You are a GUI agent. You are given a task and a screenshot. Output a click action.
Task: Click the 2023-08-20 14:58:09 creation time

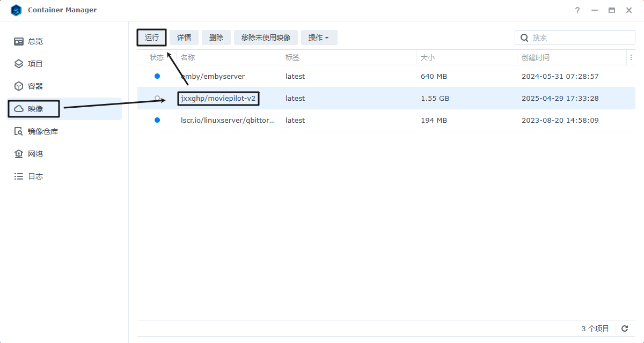coord(560,120)
